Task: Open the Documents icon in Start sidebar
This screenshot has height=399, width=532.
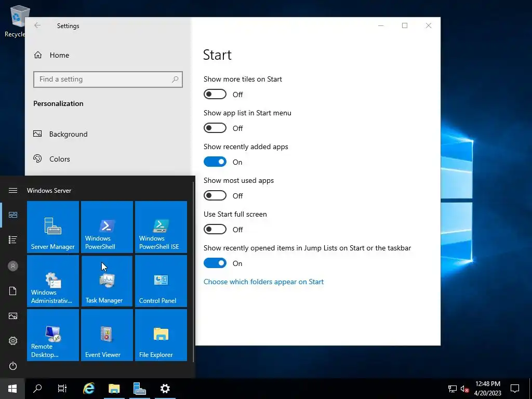Action: [13, 291]
